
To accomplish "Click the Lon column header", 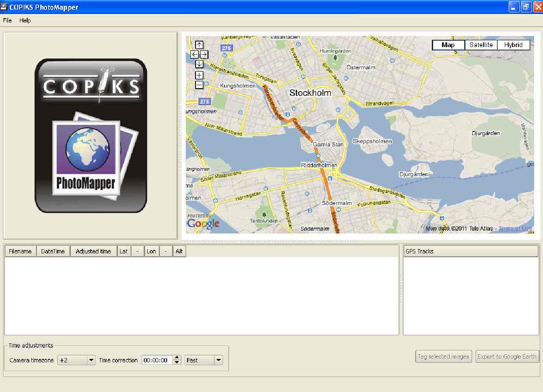I will [x=151, y=251].
